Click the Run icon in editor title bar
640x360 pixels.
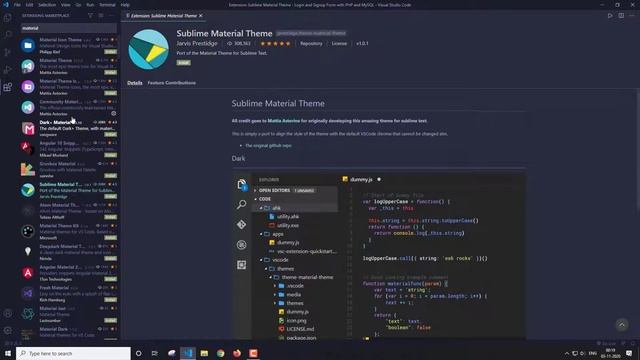610,16
